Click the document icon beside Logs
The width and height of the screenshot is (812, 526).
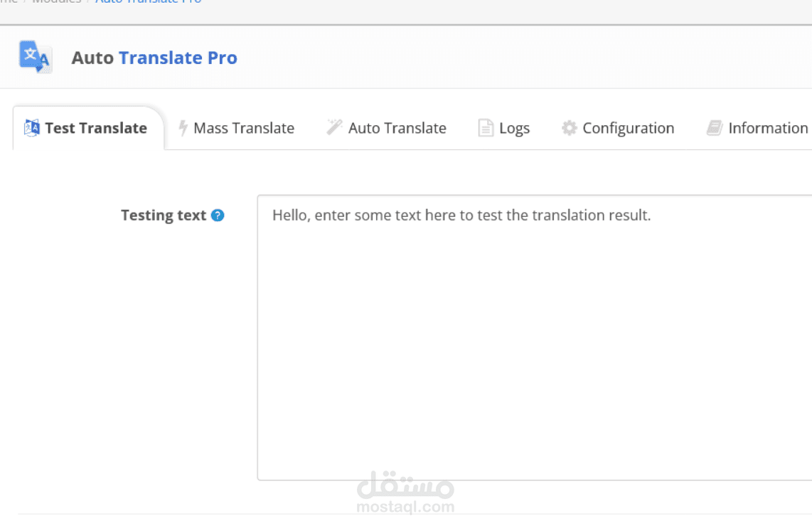[x=486, y=127]
